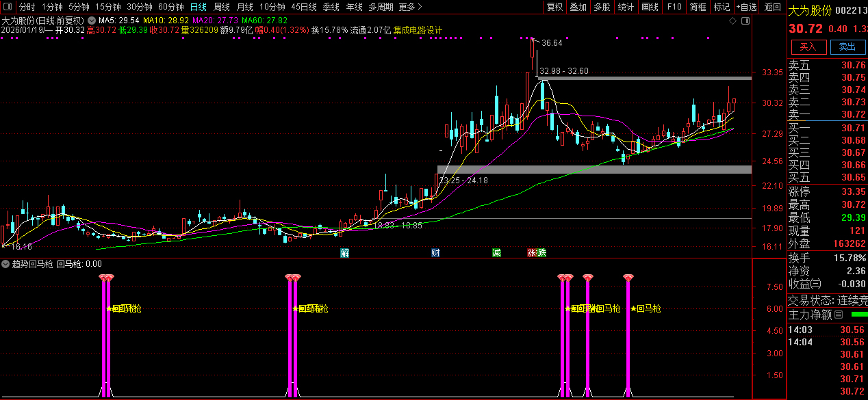Open the 统计 statistics tool
868x400 pixels.
[x=626, y=7]
